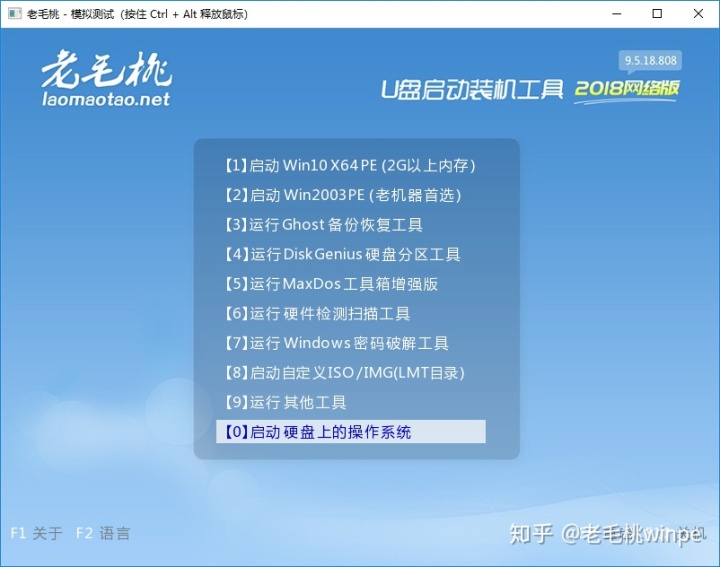Click the window title bar app icon
The width and height of the screenshot is (720, 567).
pos(14,14)
